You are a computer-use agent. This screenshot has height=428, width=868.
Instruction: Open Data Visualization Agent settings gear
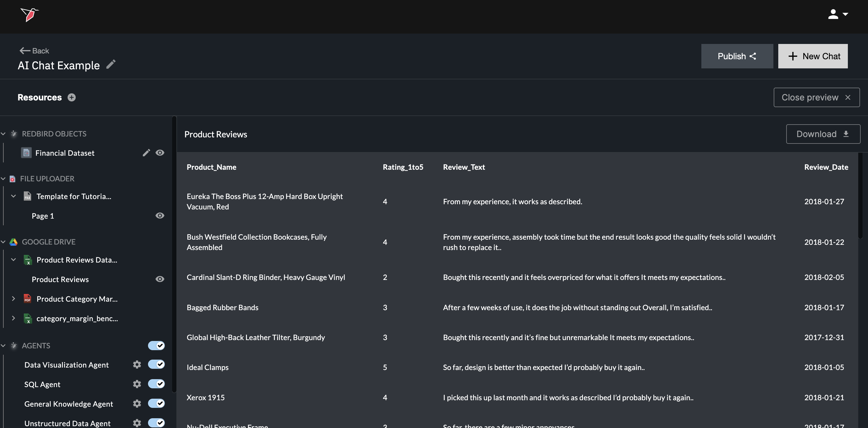(137, 365)
